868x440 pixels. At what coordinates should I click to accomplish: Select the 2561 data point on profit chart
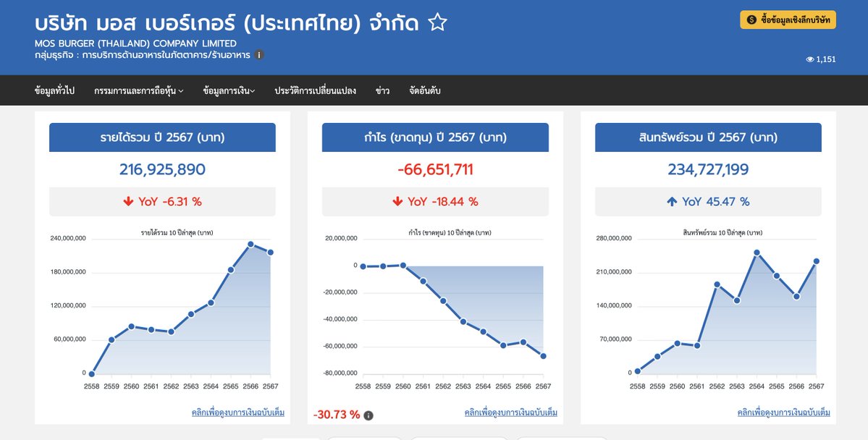(x=423, y=282)
